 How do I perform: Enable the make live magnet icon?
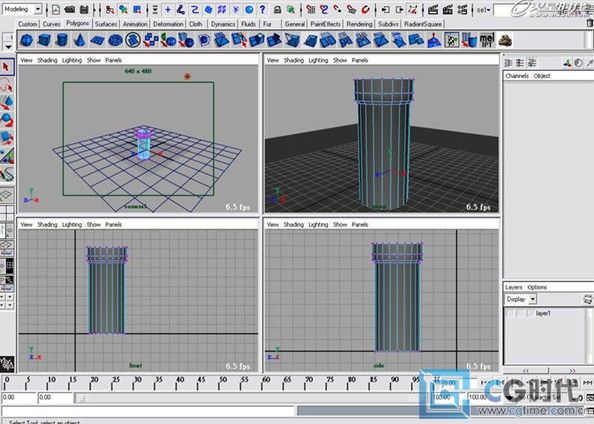click(365, 9)
